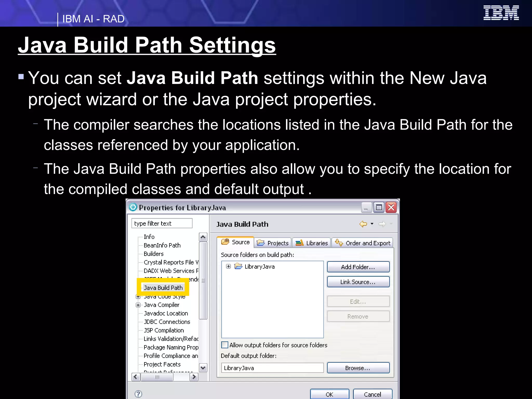The width and height of the screenshot is (532, 399).
Task: Select Javadoc Location in the tree
Action: 166,313
